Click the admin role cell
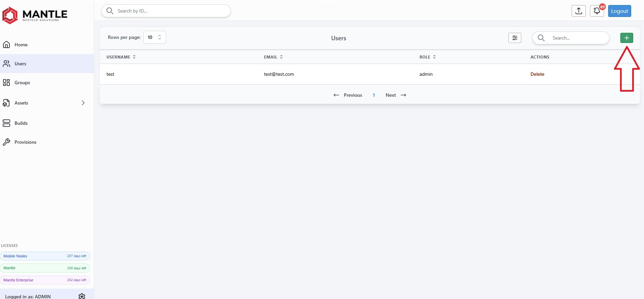Image resolution: width=644 pixels, height=299 pixels. tap(426, 74)
